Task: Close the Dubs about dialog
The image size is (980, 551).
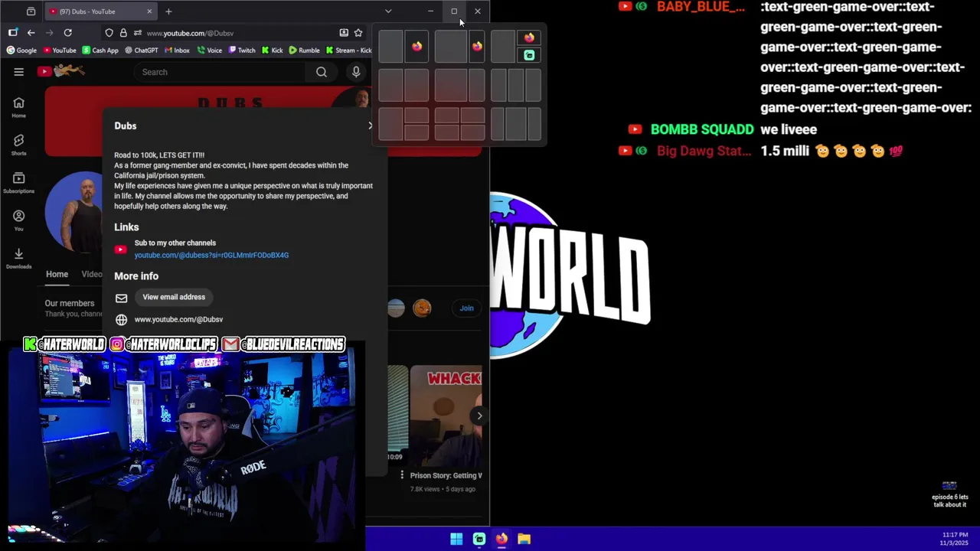Action: tap(371, 126)
